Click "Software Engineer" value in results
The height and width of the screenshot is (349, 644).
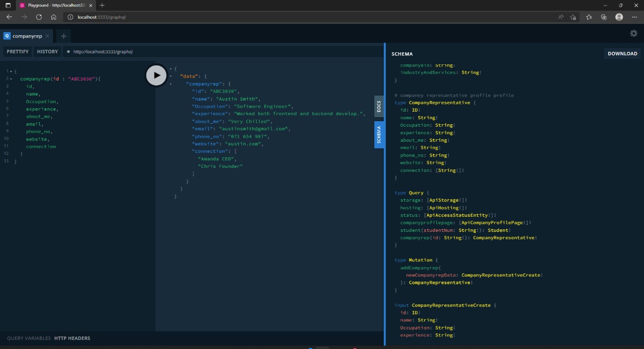pos(262,107)
